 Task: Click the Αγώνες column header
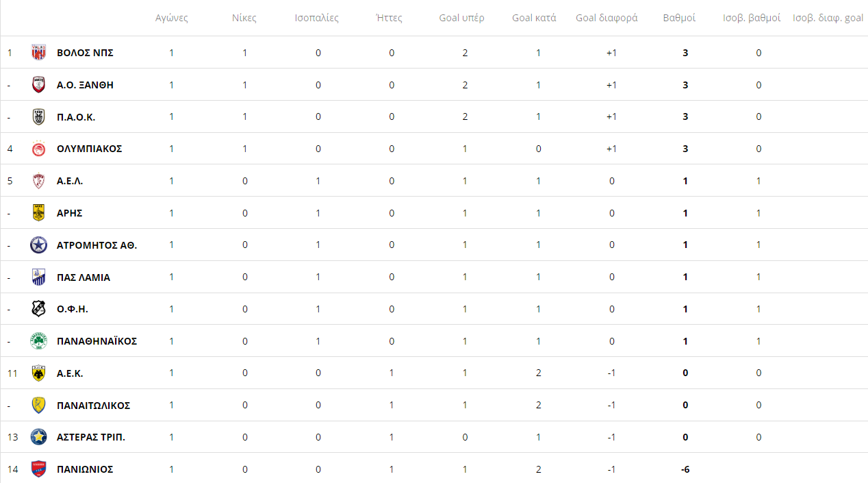tap(171, 18)
